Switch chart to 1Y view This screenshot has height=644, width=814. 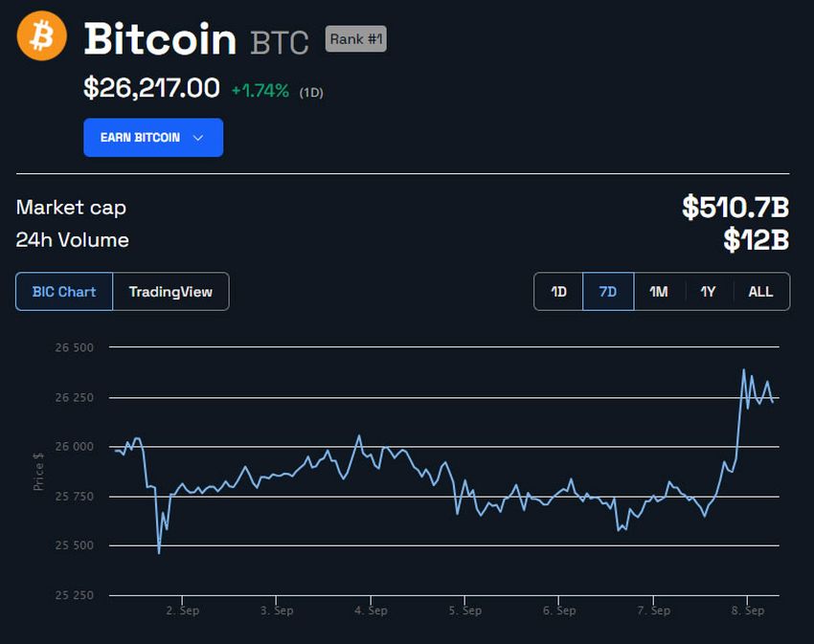click(x=708, y=291)
